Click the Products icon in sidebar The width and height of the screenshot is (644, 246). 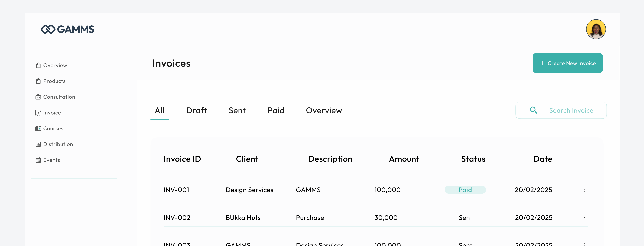point(38,81)
